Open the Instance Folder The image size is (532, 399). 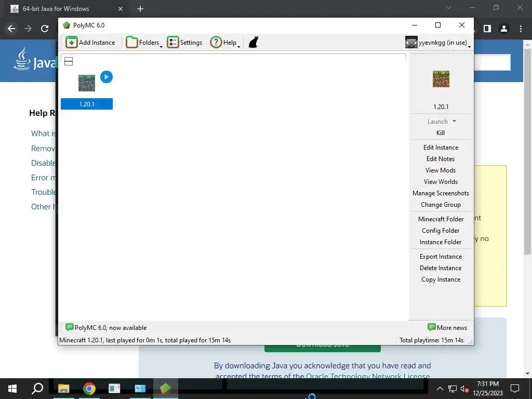point(441,242)
